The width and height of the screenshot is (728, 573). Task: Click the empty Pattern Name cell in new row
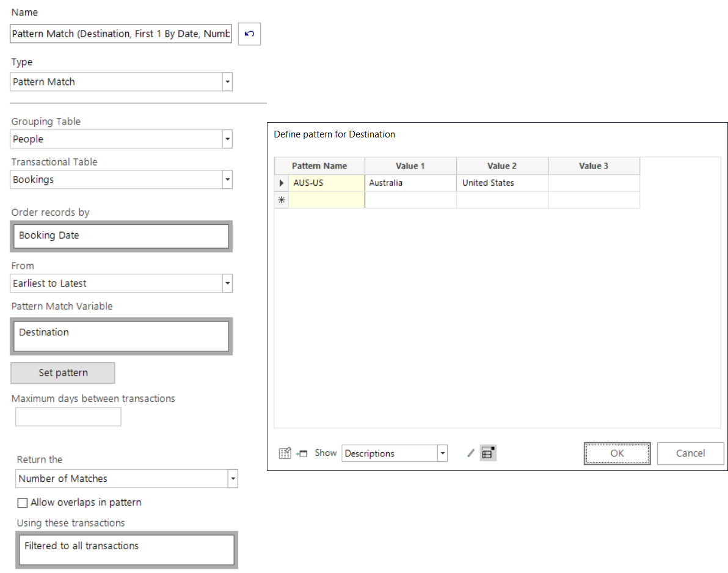coord(327,200)
